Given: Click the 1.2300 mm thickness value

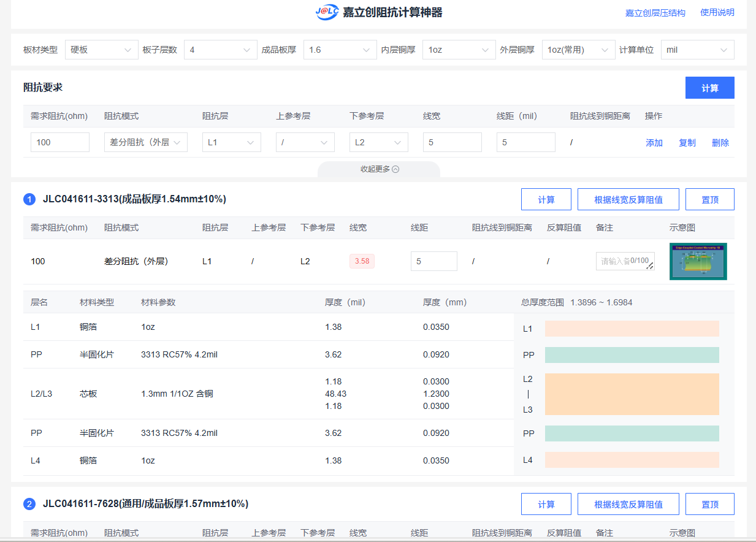Looking at the screenshot, I should [436, 394].
